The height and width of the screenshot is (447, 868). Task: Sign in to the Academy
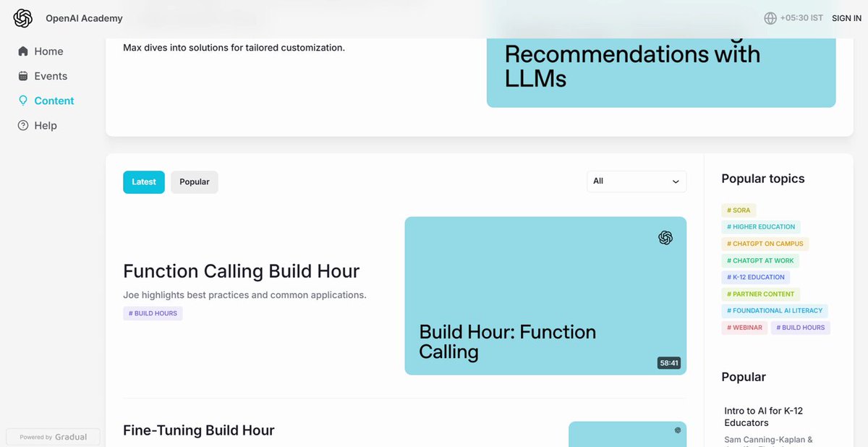click(846, 18)
